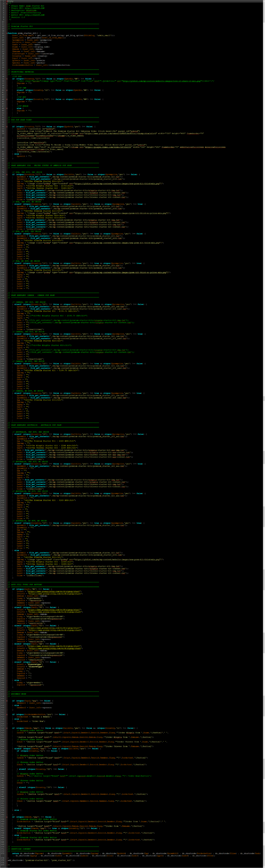Collapse the plugin header comment block fold
The height and width of the screenshot is (868, 265).
point(7,3)
